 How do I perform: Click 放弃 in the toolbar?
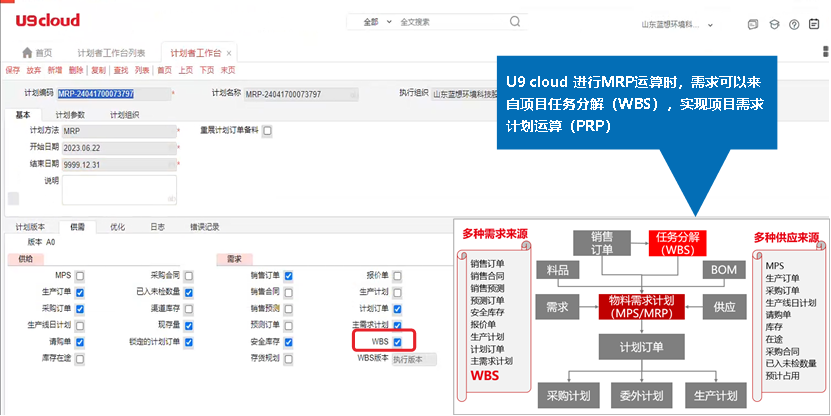coord(34,70)
